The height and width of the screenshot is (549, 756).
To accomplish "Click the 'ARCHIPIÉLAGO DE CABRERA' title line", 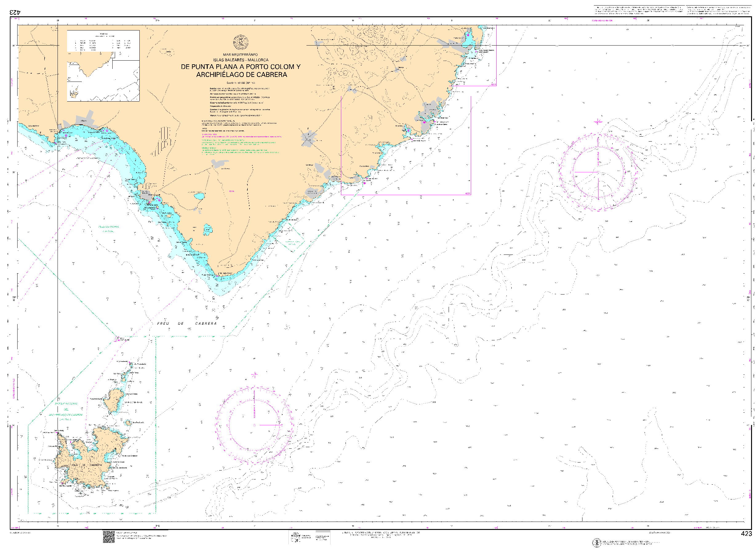I will tap(241, 75).
